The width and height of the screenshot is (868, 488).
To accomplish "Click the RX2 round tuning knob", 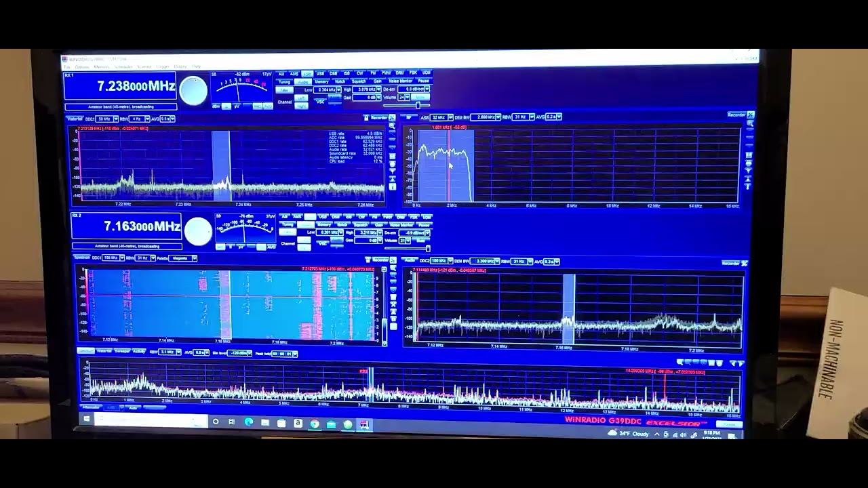I will click(x=198, y=231).
